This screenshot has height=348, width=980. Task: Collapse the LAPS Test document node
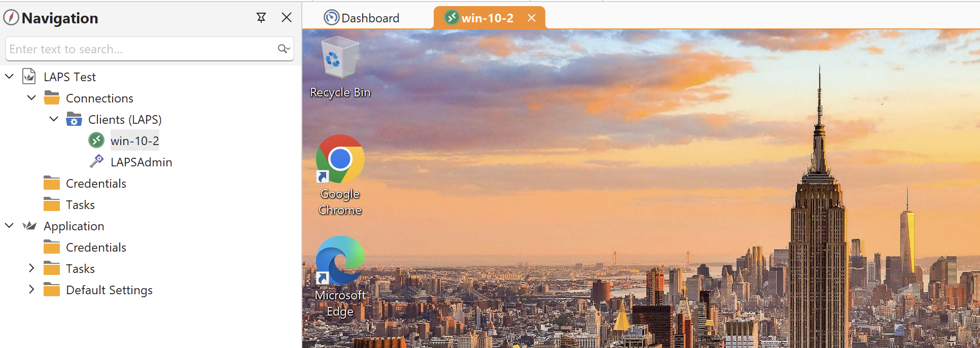(9, 77)
